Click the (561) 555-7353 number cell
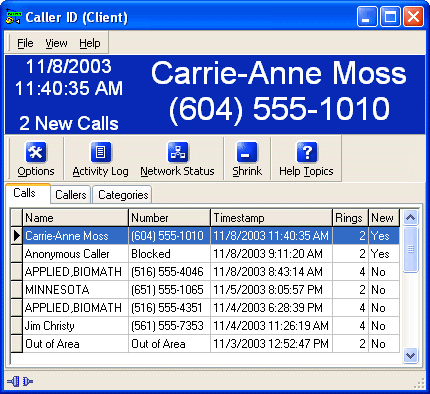 tap(170, 326)
